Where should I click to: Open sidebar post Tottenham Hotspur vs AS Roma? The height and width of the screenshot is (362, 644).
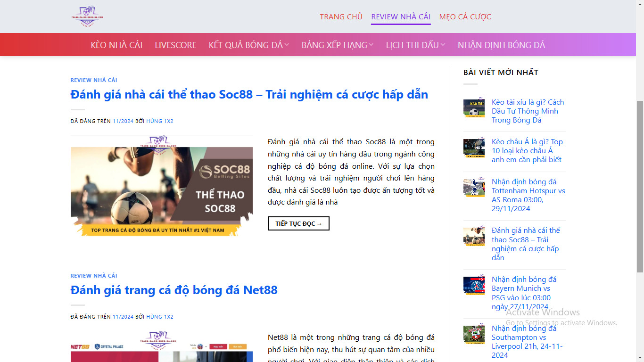(x=528, y=195)
